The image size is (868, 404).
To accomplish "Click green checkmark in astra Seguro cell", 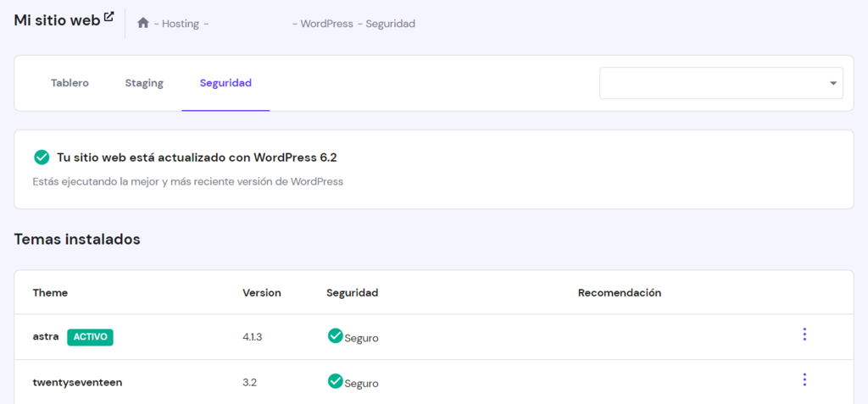I will coord(335,335).
